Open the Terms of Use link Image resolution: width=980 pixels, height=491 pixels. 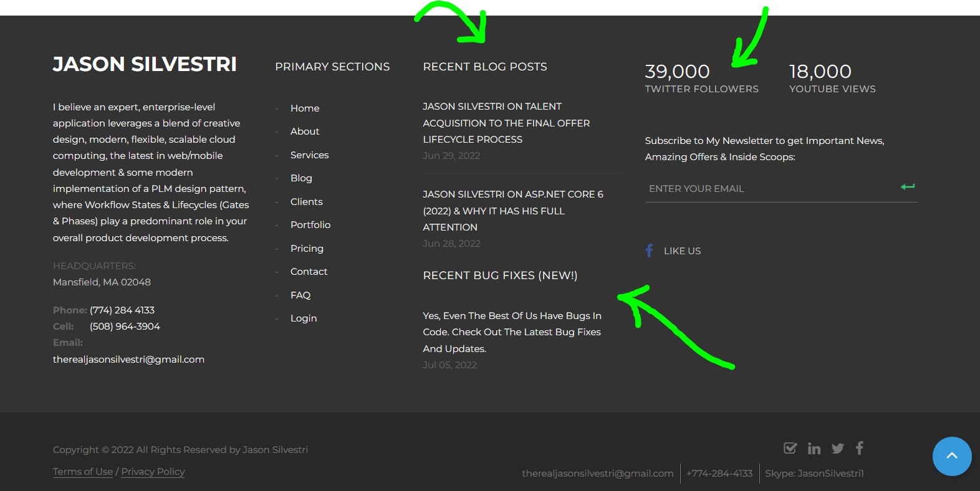pyautogui.click(x=83, y=472)
